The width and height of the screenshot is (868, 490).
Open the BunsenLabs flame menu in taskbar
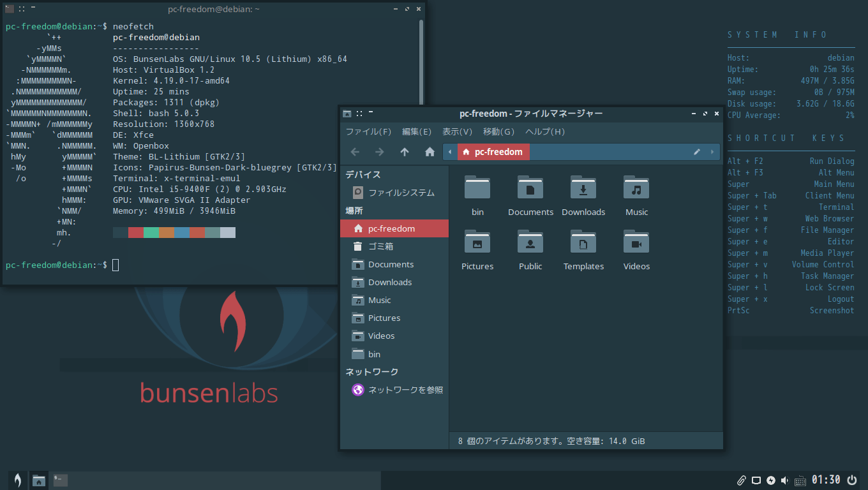[18, 480]
